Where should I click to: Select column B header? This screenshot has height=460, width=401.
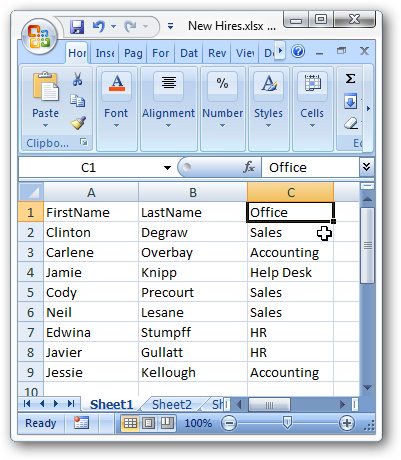pos(193,192)
